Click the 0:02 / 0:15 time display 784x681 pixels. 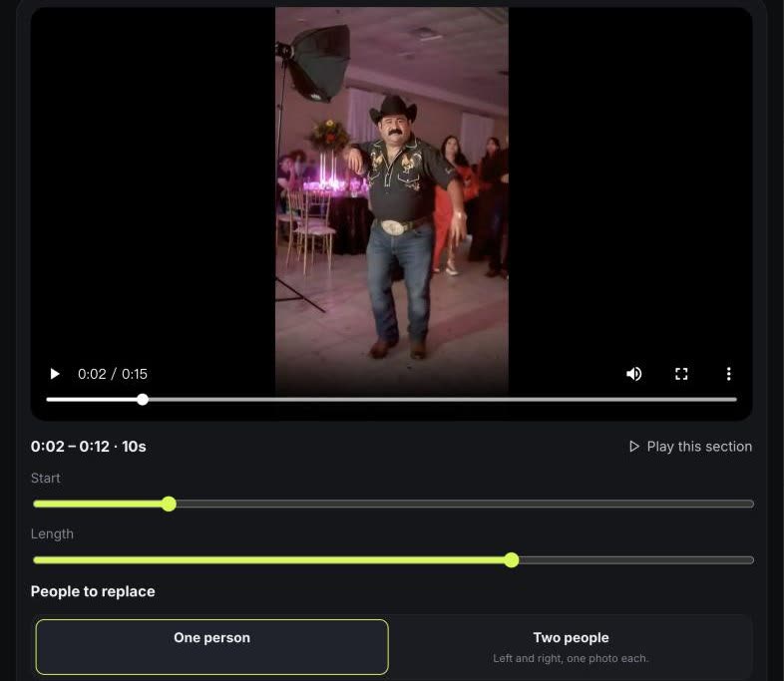[113, 374]
